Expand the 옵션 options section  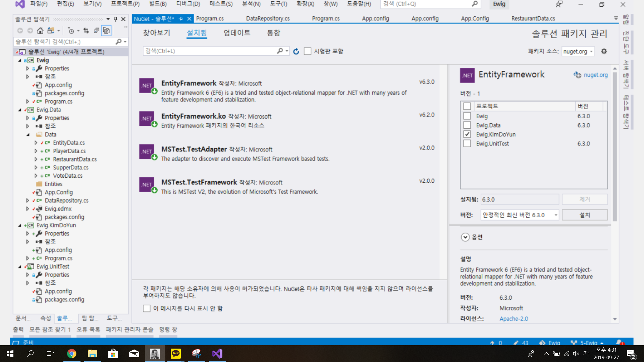point(465,237)
